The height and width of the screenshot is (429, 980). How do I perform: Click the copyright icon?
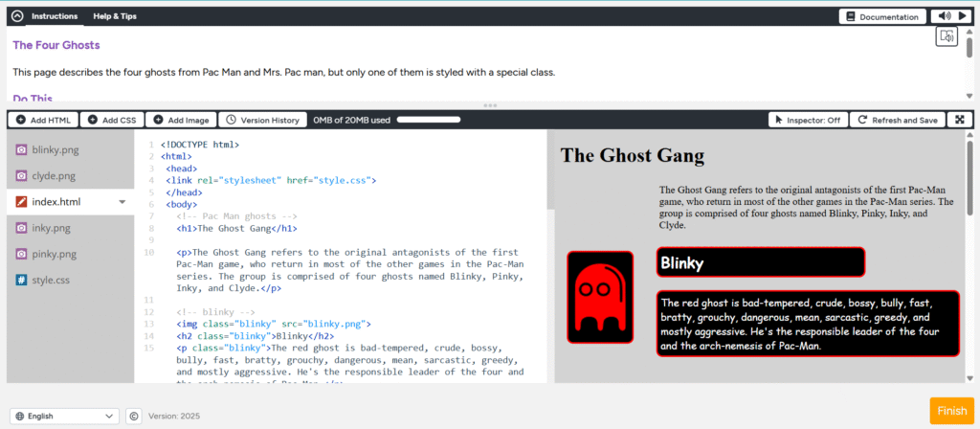point(134,416)
